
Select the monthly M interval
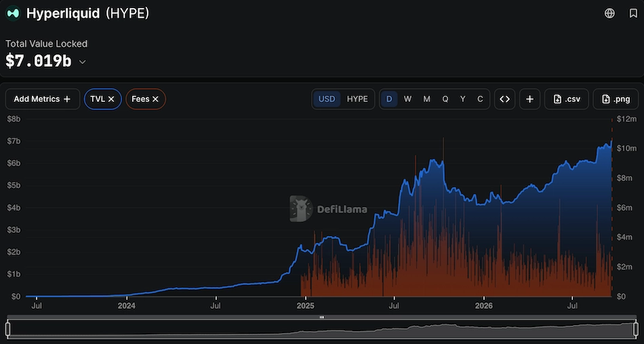(x=426, y=99)
